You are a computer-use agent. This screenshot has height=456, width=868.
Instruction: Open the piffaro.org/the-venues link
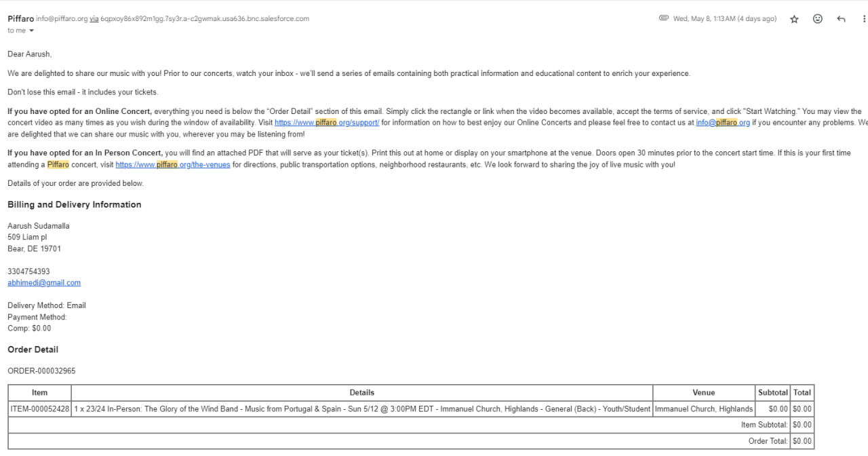(x=173, y=165)
